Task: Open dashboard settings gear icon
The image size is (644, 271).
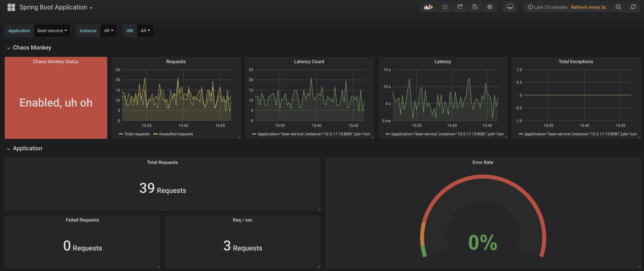Action: (x=490, y=7)
